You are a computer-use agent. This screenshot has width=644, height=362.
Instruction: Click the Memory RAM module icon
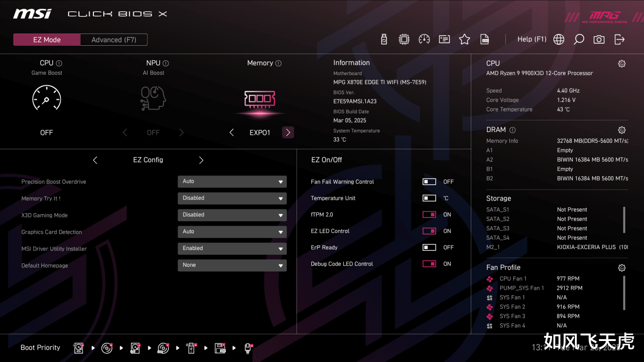pos(260,98)
